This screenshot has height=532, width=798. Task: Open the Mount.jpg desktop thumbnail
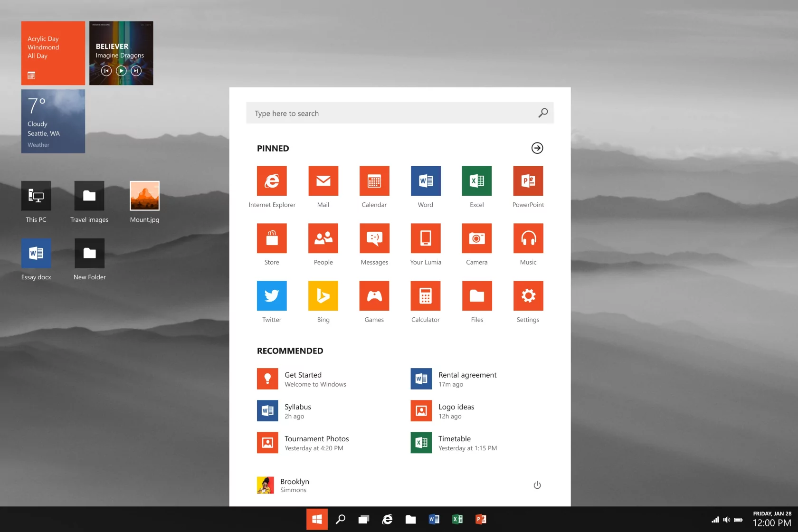coord(144,196)
